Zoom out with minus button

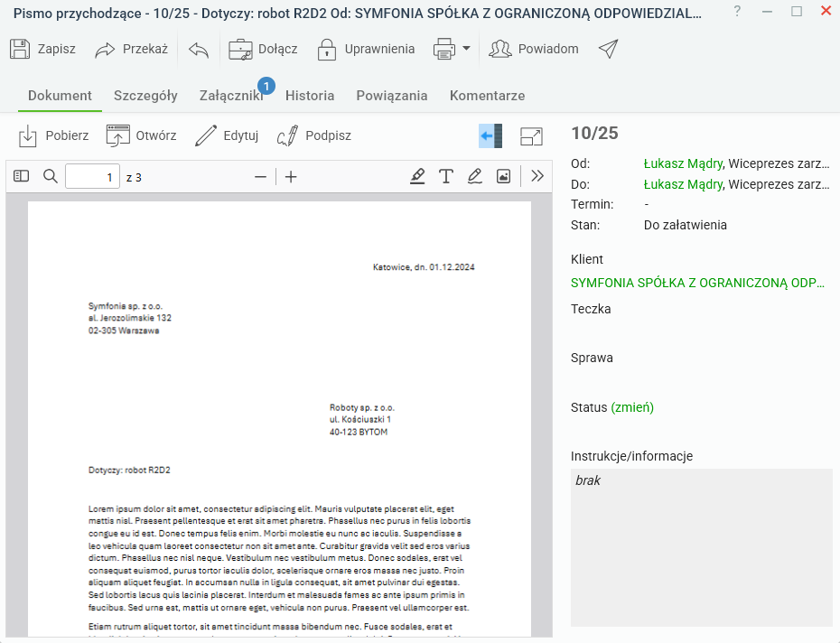pyautogui.click(x=260, y=177)
